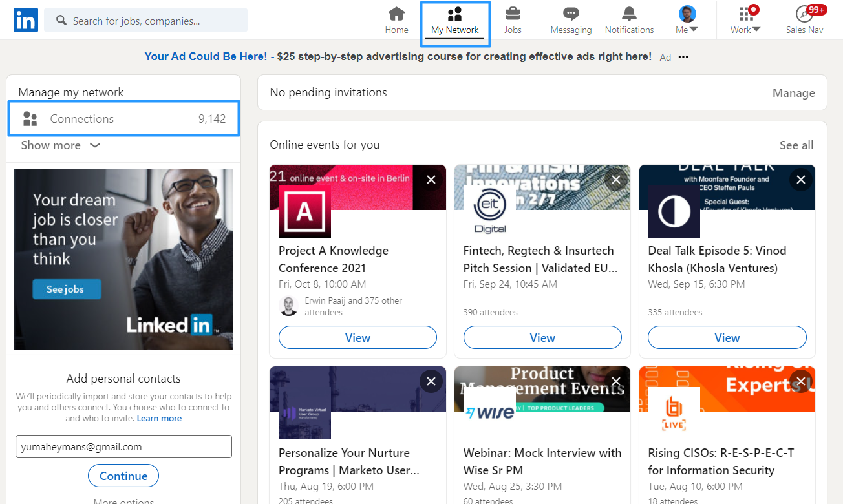Click the Connections people icon
The height and width of the screenshot is (504, 843).
[x=30, y=118]
